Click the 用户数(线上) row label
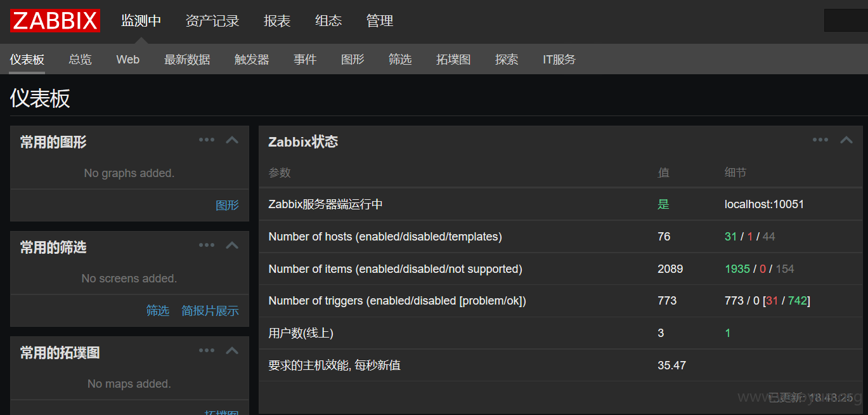868x415 pixels. [x=301, y=333]
